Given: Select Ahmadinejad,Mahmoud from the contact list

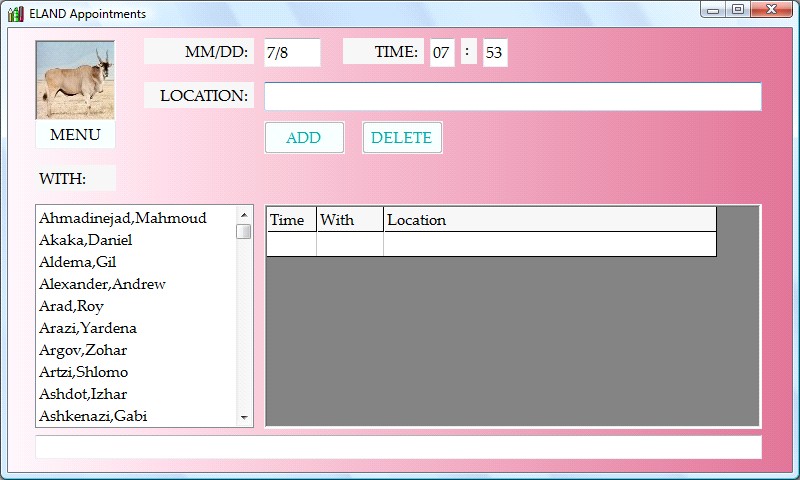Looking at the screenshot, I should pyautogui.click(x=123, y=218).
